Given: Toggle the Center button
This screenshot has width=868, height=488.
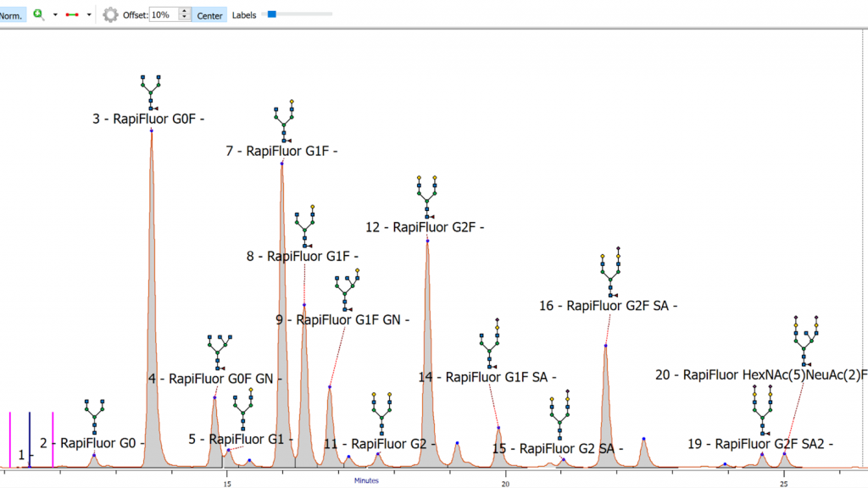Looking at the screenshot, I should coord(209,14).
